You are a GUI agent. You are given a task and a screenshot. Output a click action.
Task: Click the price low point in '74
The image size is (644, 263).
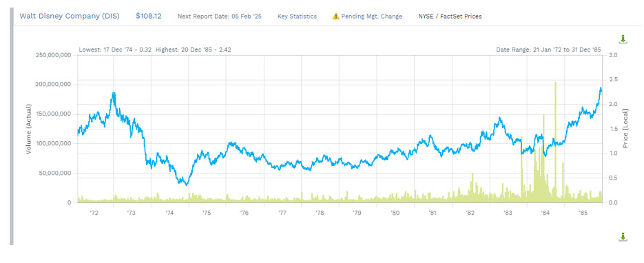pyautogui.click(x=187, y=185)
